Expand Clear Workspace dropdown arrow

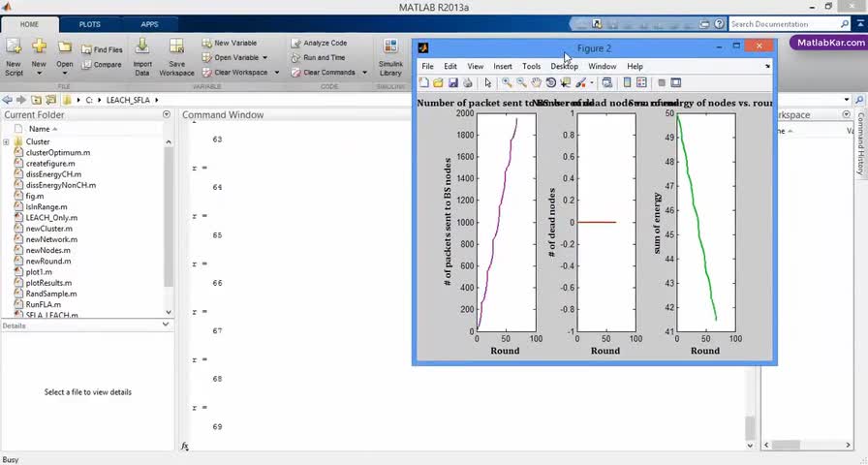click(x=277, y=73)
